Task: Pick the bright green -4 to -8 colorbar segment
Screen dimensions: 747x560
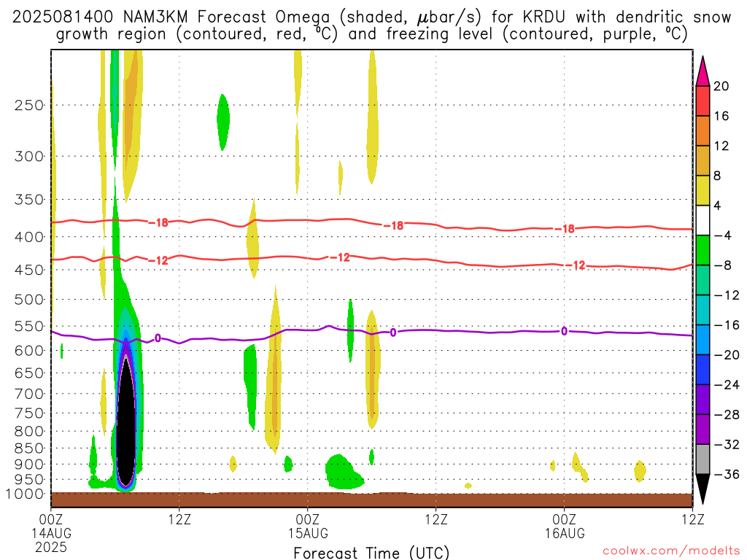Action: coord(703,251)
